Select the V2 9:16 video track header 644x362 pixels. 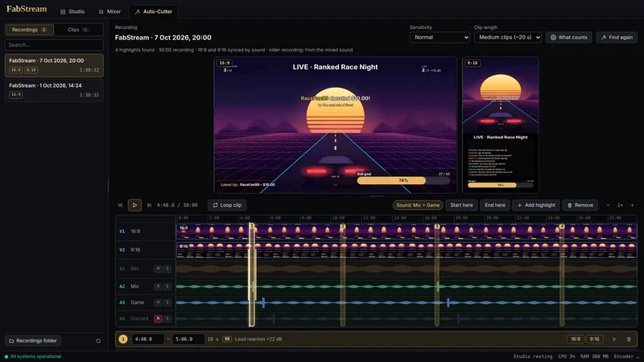(x=146, y=249)
